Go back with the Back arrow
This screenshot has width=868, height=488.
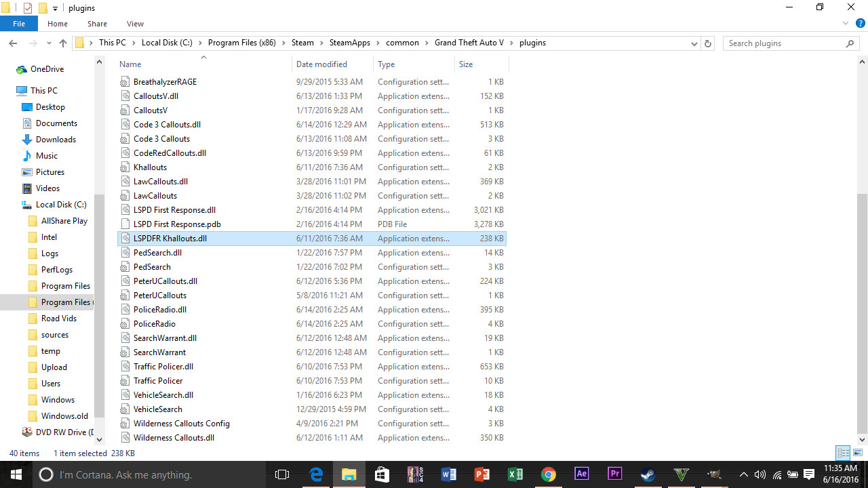13,43
